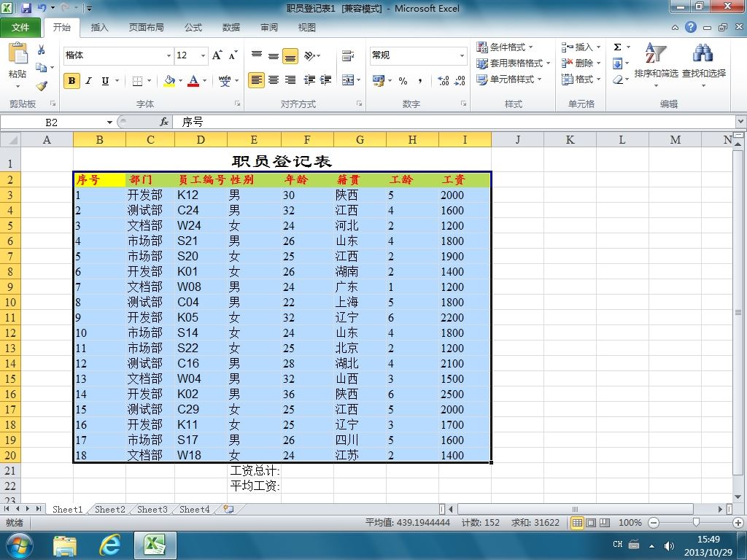Image resolution: width=747 pixels, height=560 pixels.
Task: Click the Fill down icon
Action: [x=617, y=63]
